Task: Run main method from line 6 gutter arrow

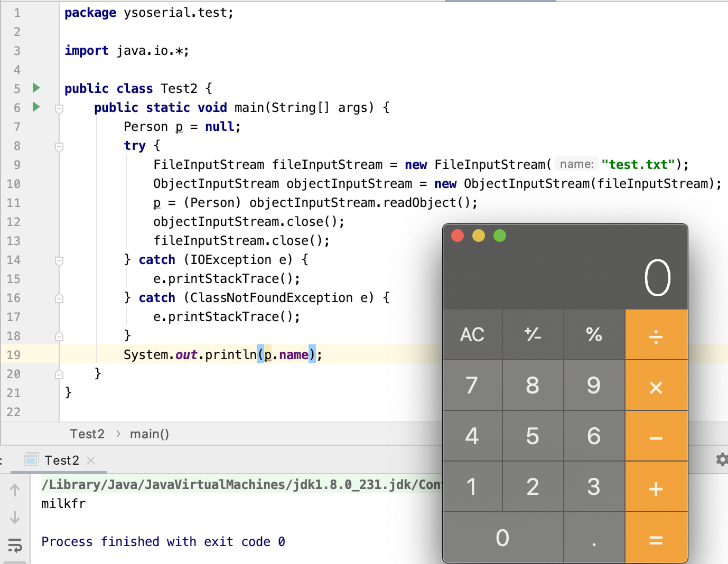Action: click(x=36, y=107)
